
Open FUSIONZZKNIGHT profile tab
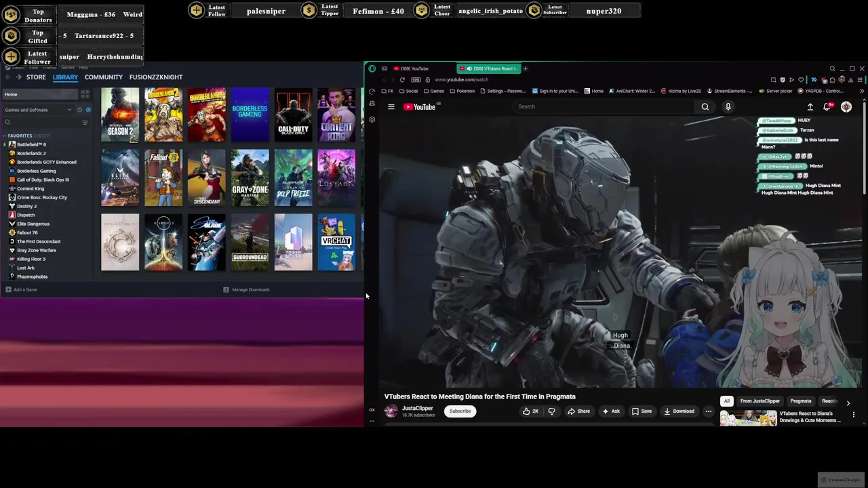click(156, 77)
